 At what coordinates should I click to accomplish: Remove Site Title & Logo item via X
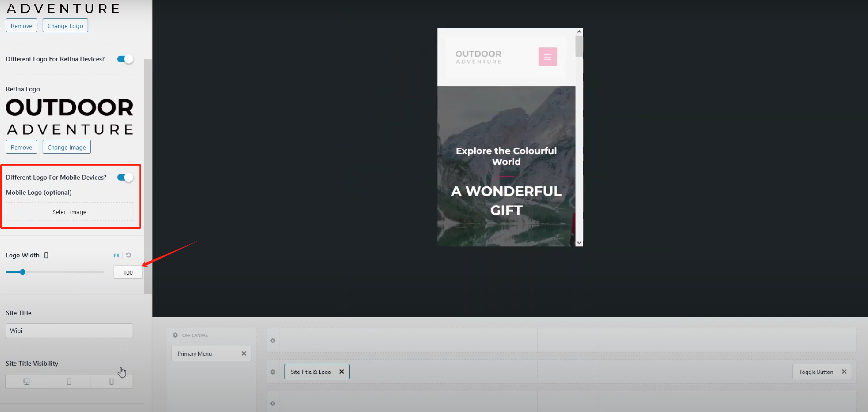click(341, 372)
